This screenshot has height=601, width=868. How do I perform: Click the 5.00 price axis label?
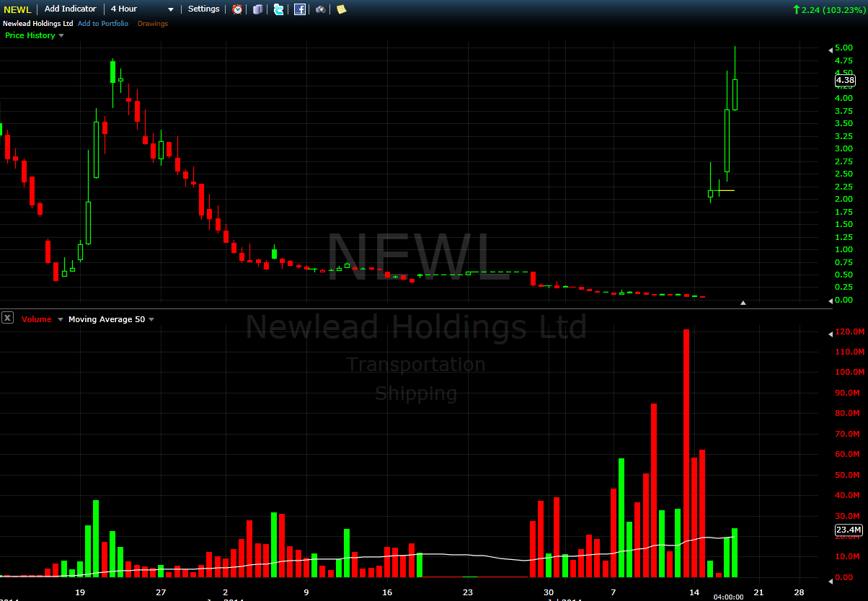[844, 48]
